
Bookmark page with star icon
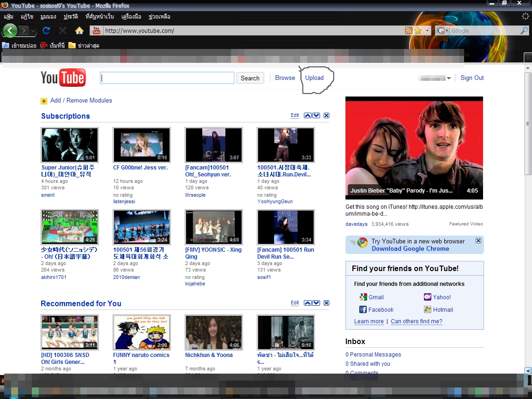(x=418, y=30)
